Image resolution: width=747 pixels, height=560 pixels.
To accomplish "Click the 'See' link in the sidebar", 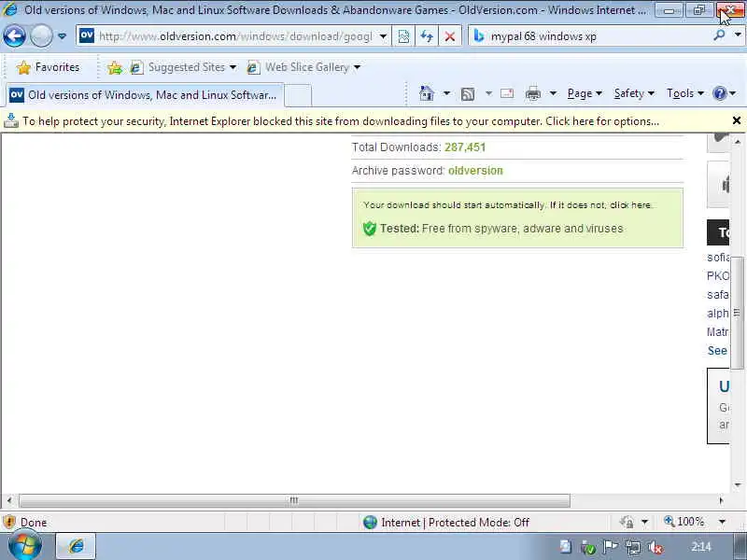I will coord(717,351).
